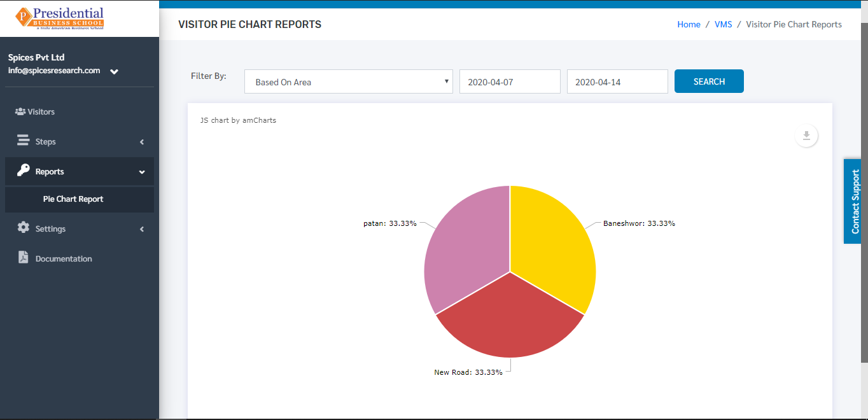Open the Contact Support side tab
This screenshot has width=868, height=420.
pos(855,201)
